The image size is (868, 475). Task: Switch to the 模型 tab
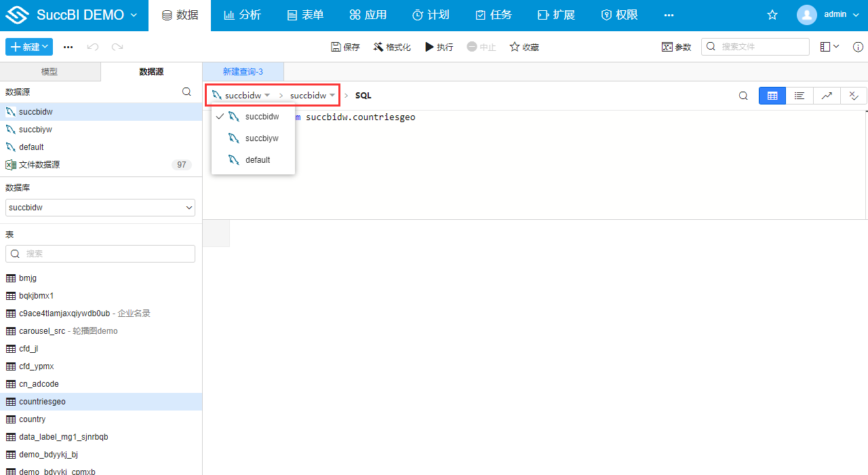point(50,72)
